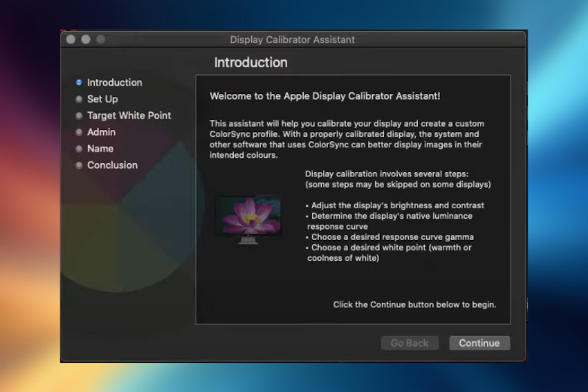The height and width of the screenshot is (392, 588).
Task: Select the Conclusion step in sidebar
Action: click(112, 165)
